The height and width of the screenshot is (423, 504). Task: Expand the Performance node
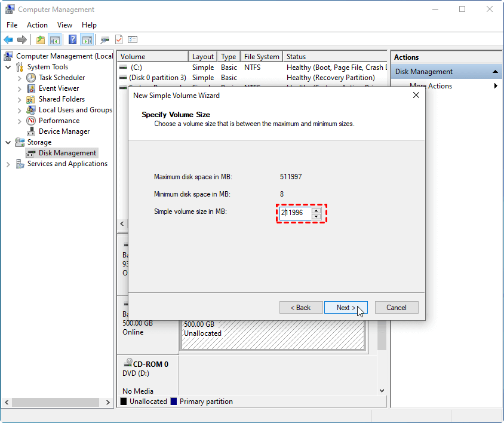click(19, 121)
